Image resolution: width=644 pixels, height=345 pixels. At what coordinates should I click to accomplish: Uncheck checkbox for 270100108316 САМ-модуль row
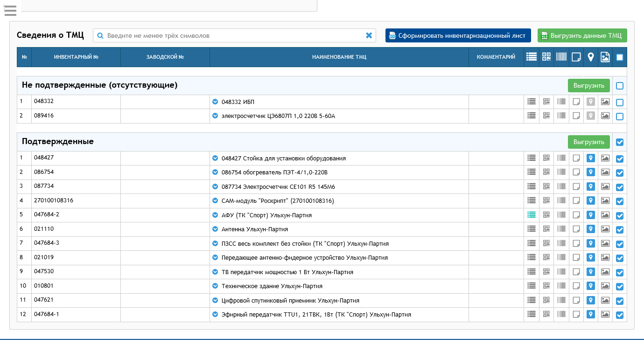pos(620,201)
